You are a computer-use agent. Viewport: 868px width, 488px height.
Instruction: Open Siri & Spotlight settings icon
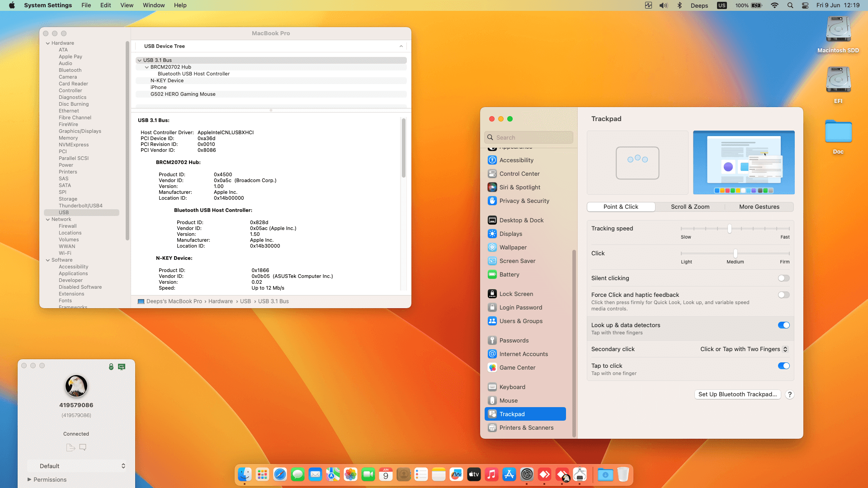point(492,187)
